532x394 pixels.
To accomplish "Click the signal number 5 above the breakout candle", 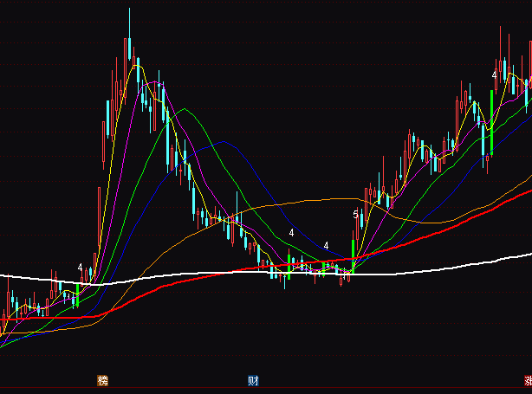I will click(x=355, y=214).
